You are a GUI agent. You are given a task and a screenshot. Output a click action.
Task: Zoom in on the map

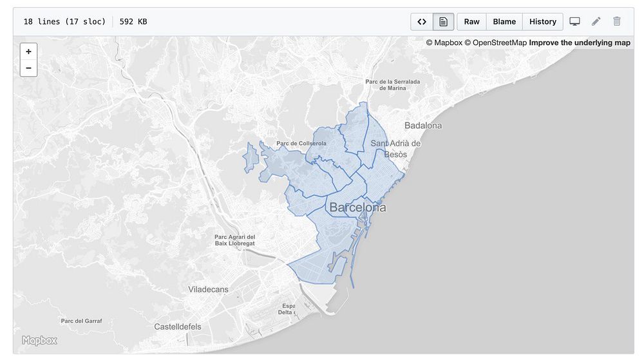click(x=28, y=52)
